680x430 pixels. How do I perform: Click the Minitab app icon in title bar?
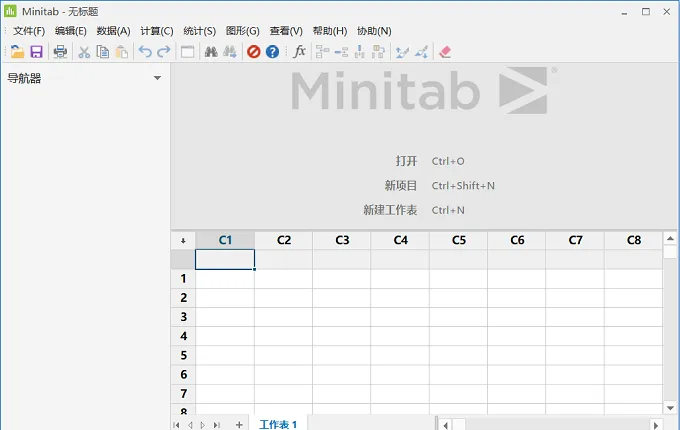coord(10,11)
